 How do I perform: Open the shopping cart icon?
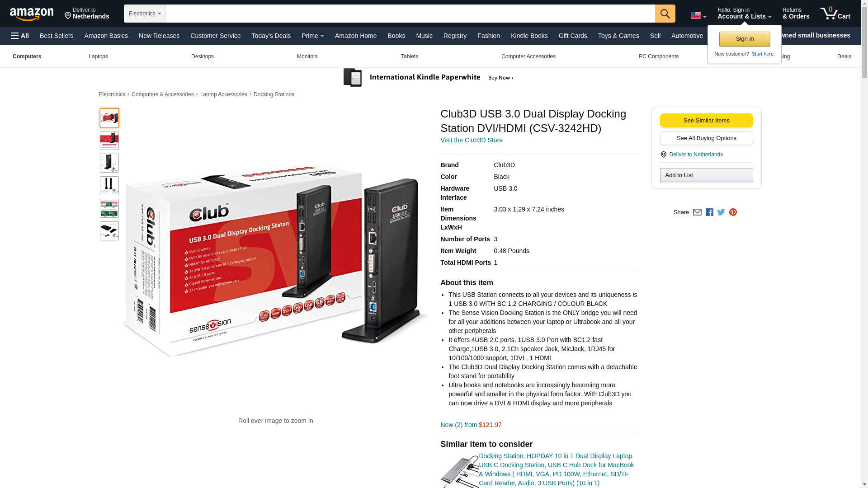[835, 13]
